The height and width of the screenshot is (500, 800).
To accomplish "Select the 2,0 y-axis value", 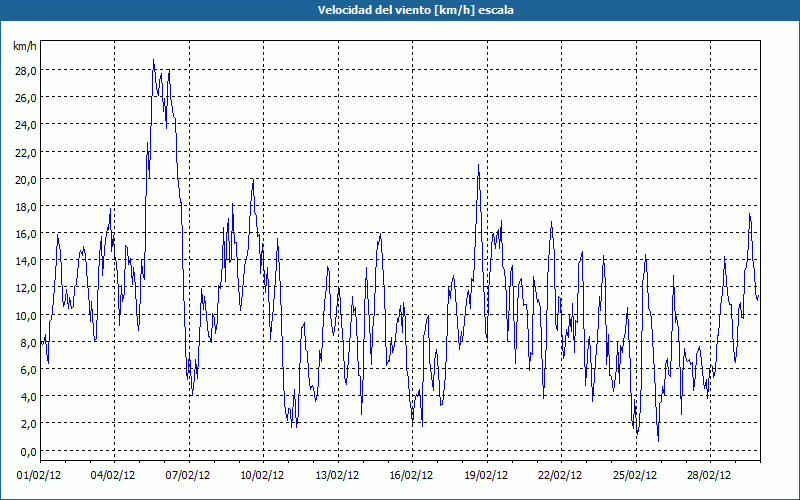I will 28,423.
